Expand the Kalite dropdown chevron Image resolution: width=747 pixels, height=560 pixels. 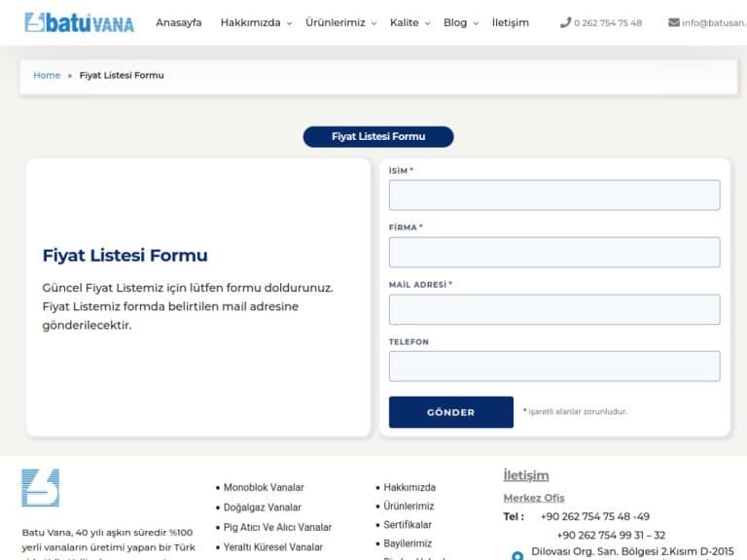tap(427, 23)
